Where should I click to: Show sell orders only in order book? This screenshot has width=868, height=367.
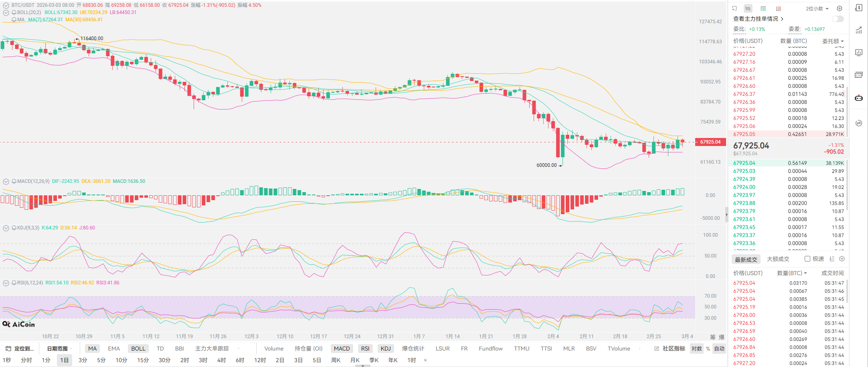778,8
